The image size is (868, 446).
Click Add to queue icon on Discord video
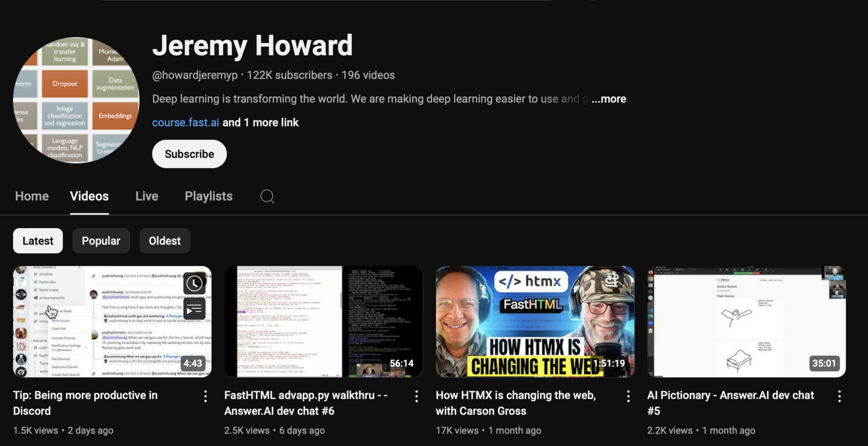[194, 309]
